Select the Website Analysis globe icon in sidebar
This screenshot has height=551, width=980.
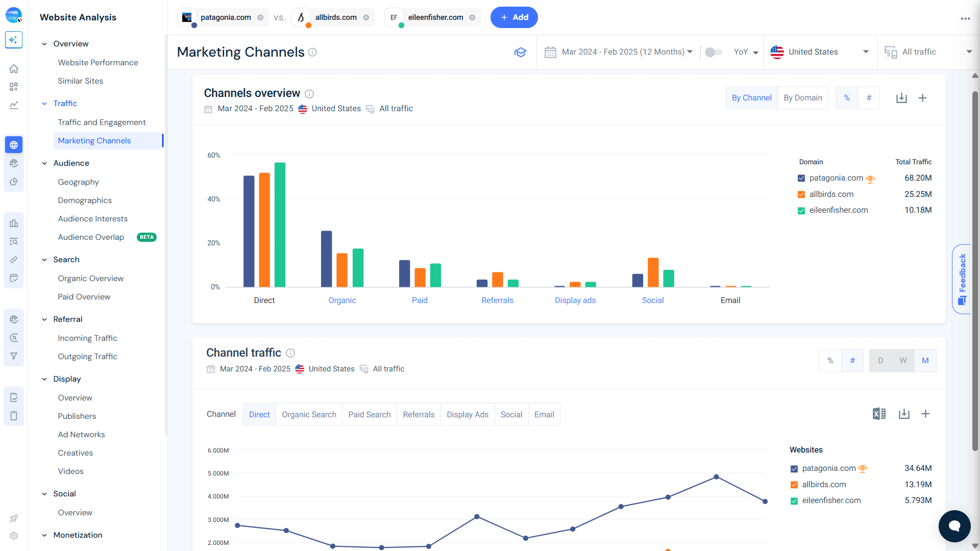14,144
